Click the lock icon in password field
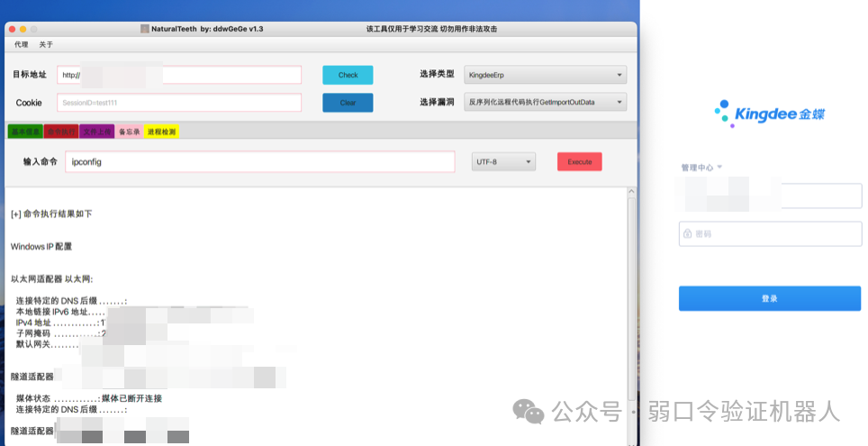 pos(688,233)
